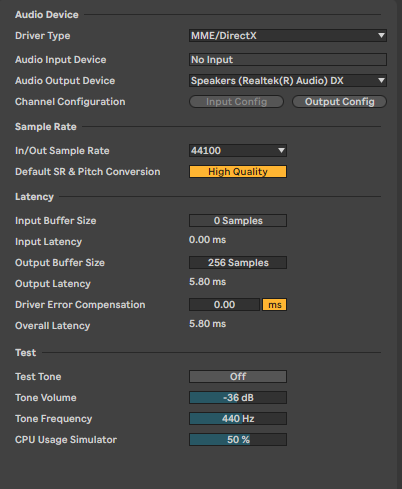Click the Driver Error Compensation label
The width and height of the screenshot is (402, 489).
click(x=80, y=305)
